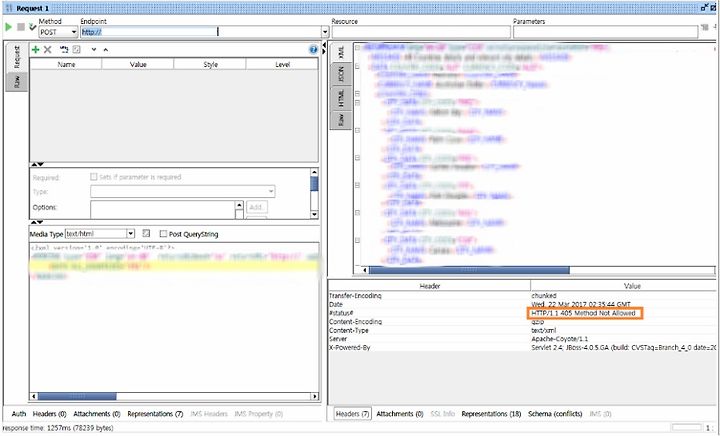Click the small icon right of the Parameters field
Image resolution: width=720 pixels, height=436 pixels.
[x=705, y=28]
